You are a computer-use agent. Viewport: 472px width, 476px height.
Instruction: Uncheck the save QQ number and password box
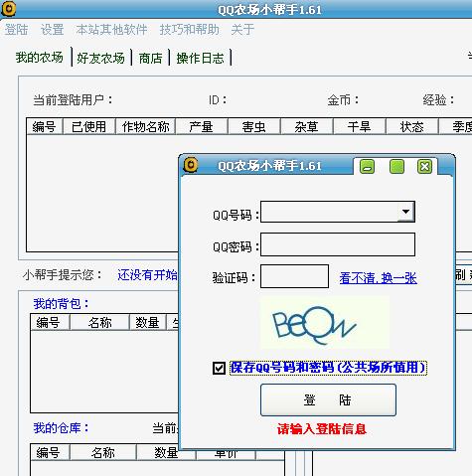[219, 368]
